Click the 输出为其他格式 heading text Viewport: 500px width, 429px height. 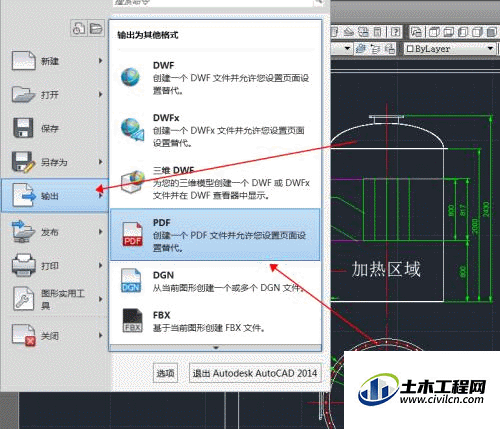tap(148, 35)
